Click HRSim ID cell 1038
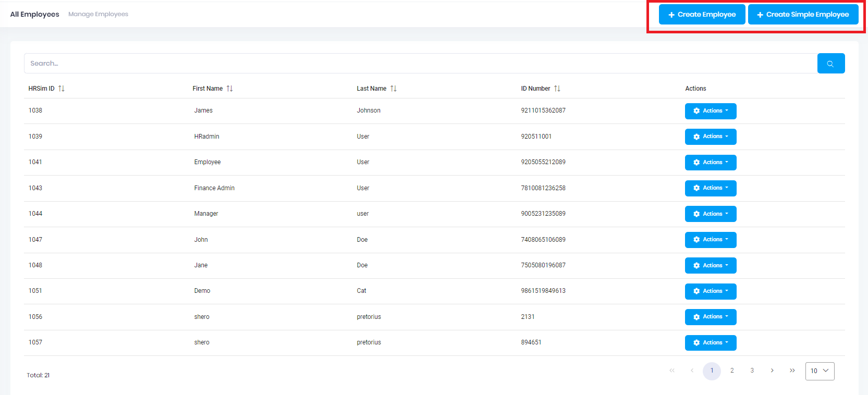Screen dimensions: 868x395 point(35,110)
